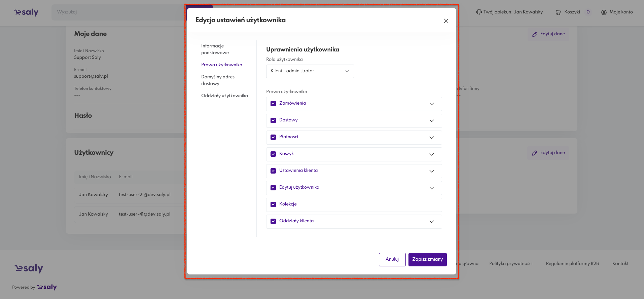This screenshot has width=644, height=299.
Task: Uncheck the Zamówienia permission checkbox
Action: (273, 104)
